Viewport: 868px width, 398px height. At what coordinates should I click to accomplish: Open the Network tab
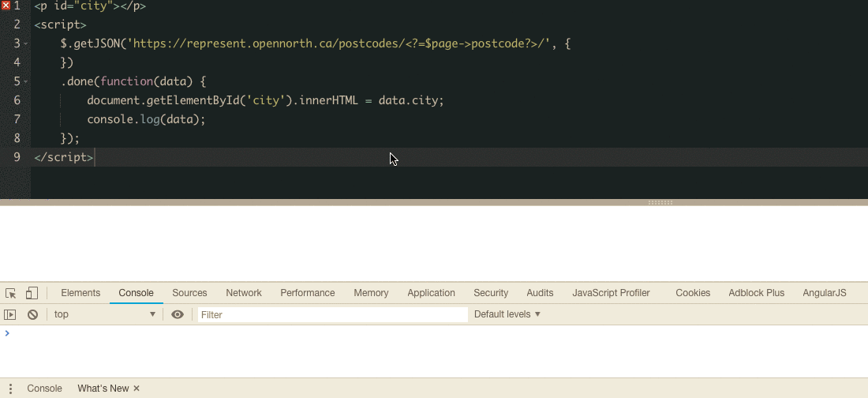click(243, 293)
